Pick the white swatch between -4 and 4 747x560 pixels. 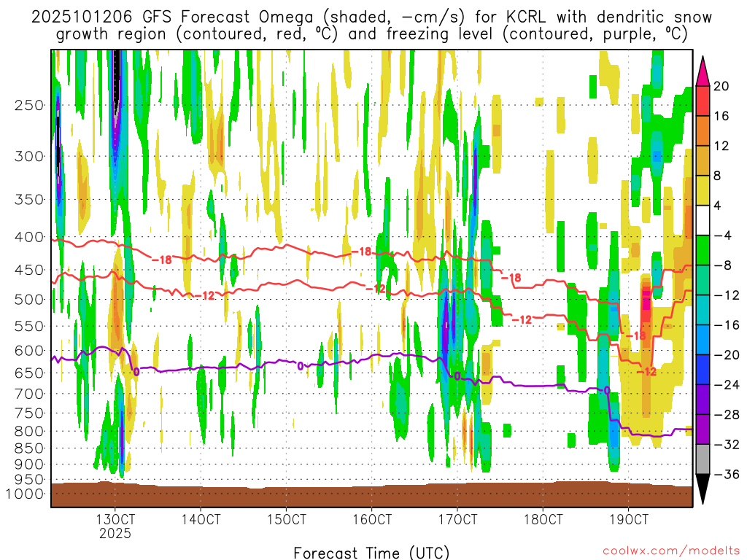(703, 220)
